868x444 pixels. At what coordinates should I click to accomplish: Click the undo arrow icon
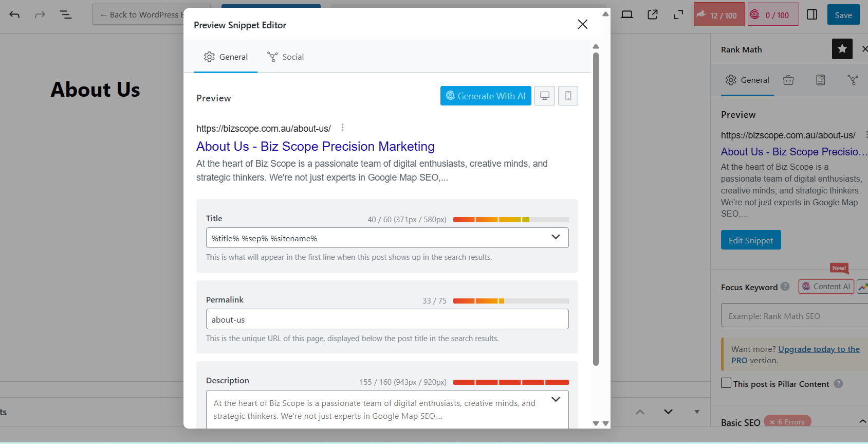(x=14, y=14)
